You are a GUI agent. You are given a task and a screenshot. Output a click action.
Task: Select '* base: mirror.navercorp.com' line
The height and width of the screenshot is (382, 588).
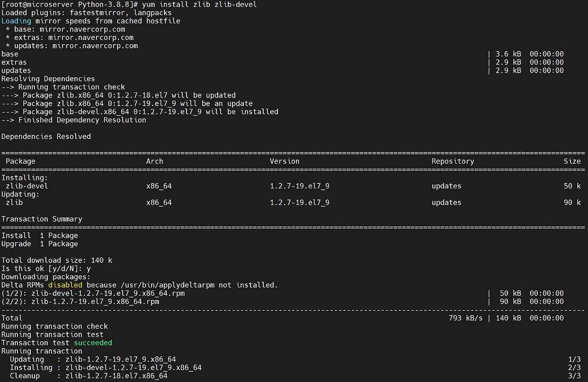[65, 29]
